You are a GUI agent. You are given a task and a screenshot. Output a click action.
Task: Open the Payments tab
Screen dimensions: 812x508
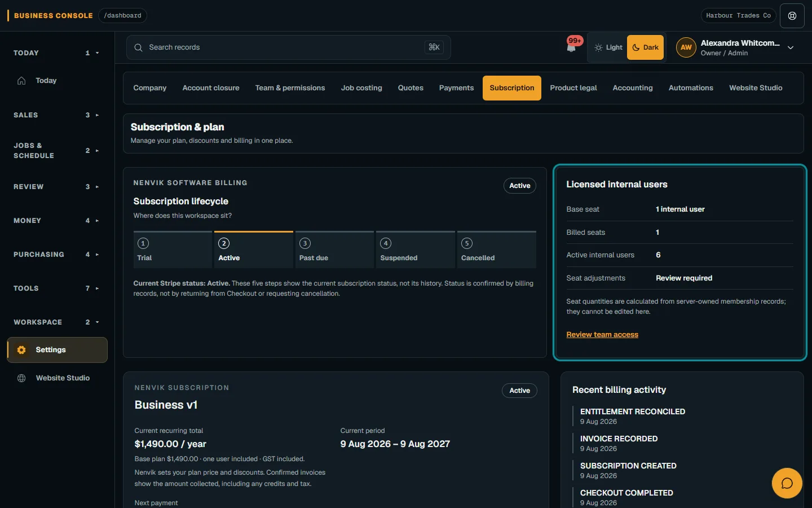[x=456, y=88]
